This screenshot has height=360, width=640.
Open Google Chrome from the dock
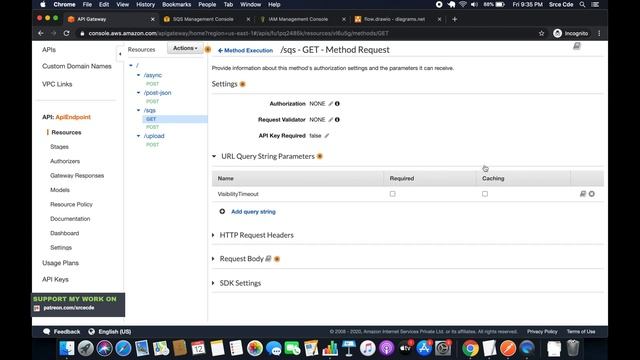pos(470,348)
